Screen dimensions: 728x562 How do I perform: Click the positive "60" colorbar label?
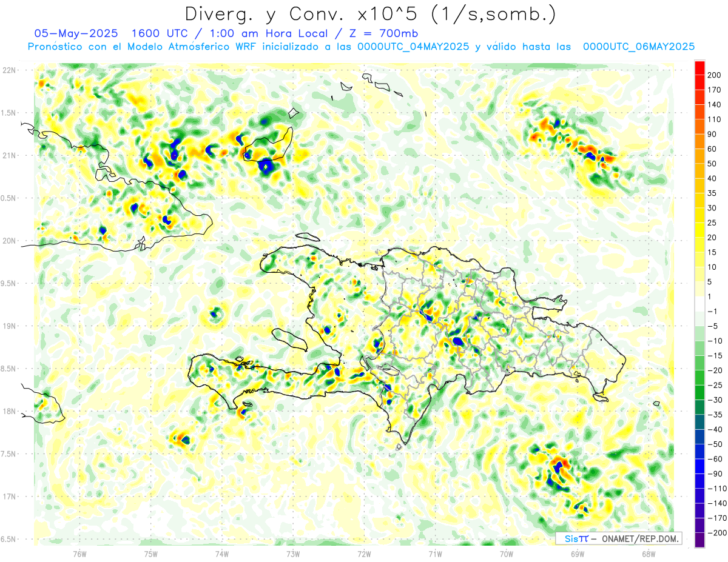[x=712, y=149]
